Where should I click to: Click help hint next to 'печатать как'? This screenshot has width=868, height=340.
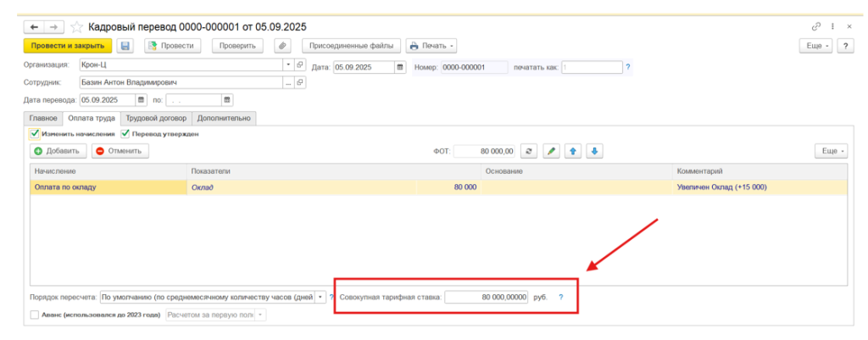coord(628,68)
